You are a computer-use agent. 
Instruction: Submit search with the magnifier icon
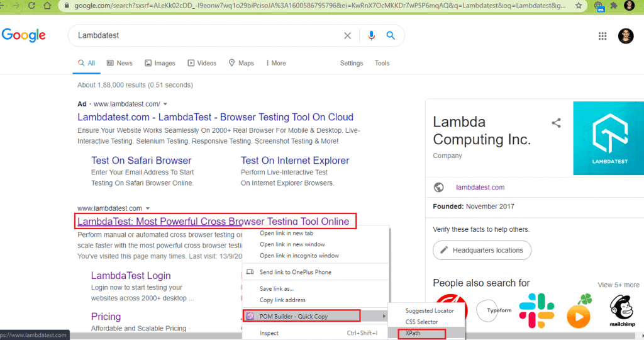pyautogui.click(x=391, y=36)
